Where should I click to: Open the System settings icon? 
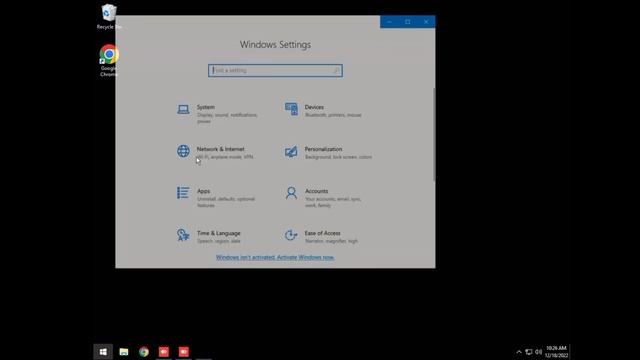[183, 109]
